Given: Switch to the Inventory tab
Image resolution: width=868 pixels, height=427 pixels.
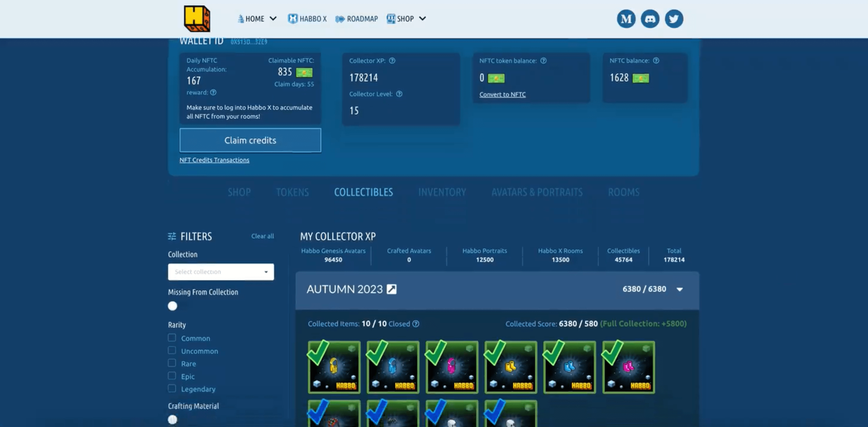Looking at the screenshot, I should [442, 192].
